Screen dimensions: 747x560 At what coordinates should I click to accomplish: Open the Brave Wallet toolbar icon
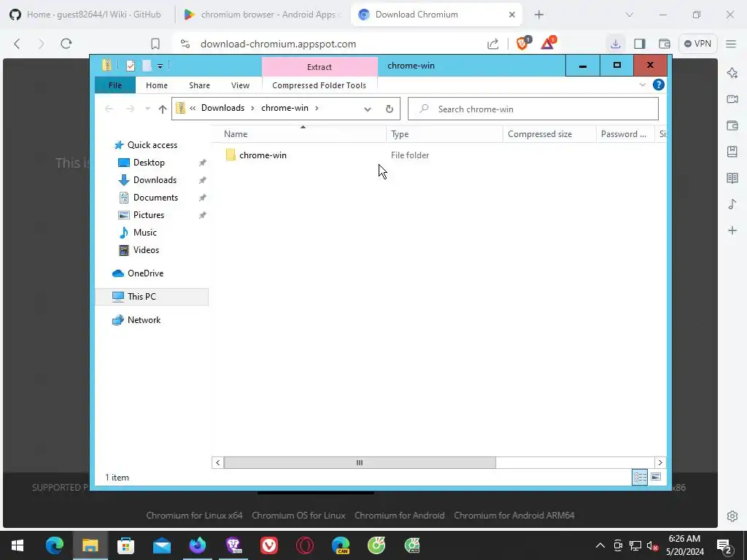pos(664,44)
